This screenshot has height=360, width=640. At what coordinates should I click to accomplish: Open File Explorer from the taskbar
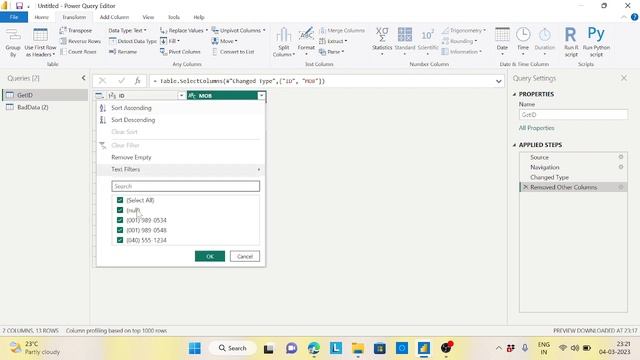coord(358,348)
